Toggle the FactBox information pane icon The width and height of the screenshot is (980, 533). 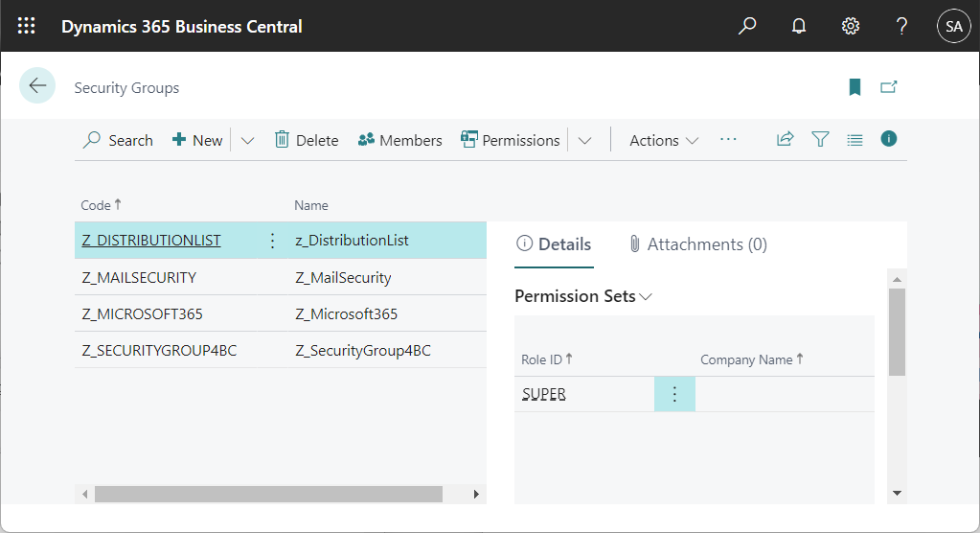pyautogui.click(x=889, y=139)
